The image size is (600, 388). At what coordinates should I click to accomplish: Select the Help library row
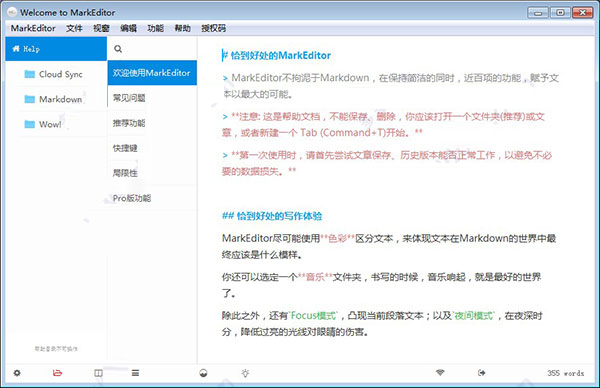click(56, 49)
